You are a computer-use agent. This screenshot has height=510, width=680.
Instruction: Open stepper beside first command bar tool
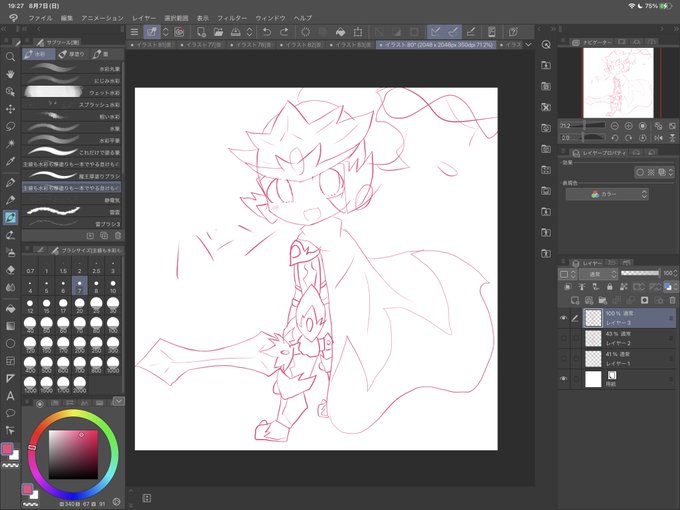(x=165, y=32)
